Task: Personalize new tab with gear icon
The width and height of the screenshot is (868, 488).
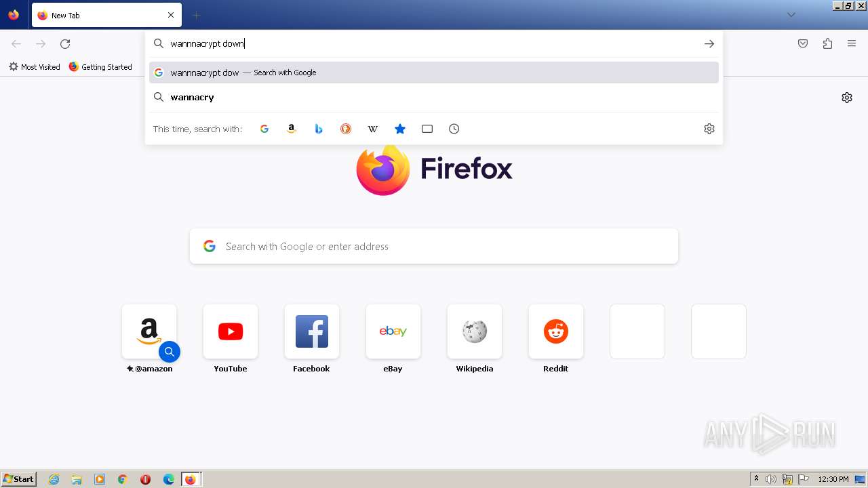Action: 847,98
